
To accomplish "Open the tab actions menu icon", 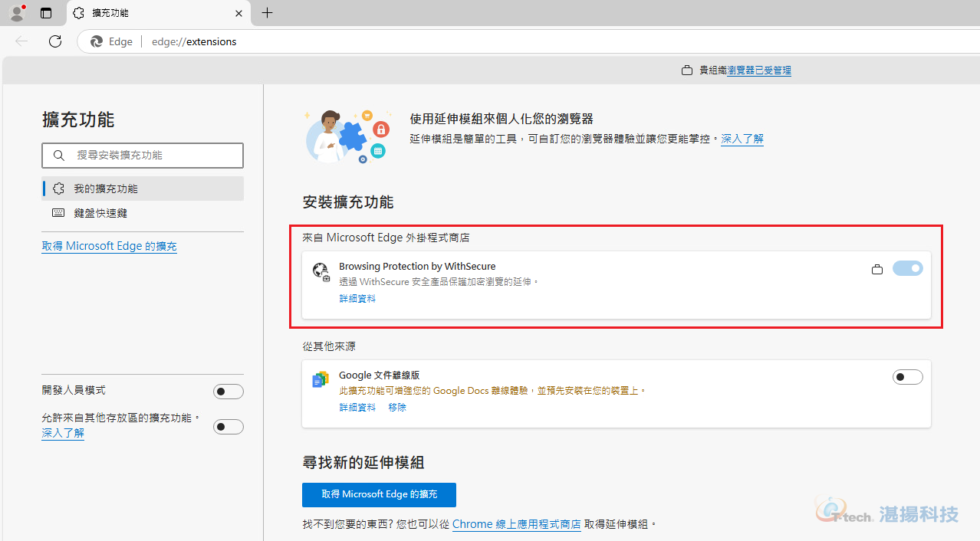I will pos(46,13).
